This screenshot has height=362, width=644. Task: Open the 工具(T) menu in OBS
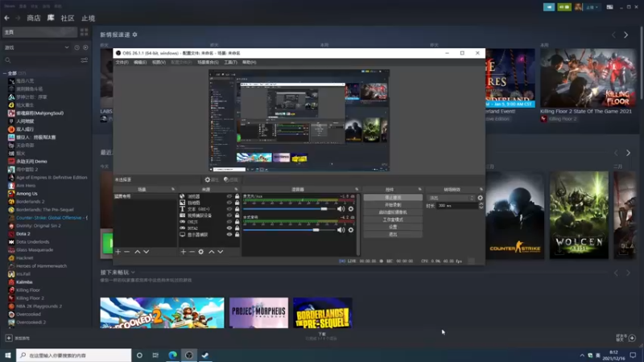click(x=230, y=63)
